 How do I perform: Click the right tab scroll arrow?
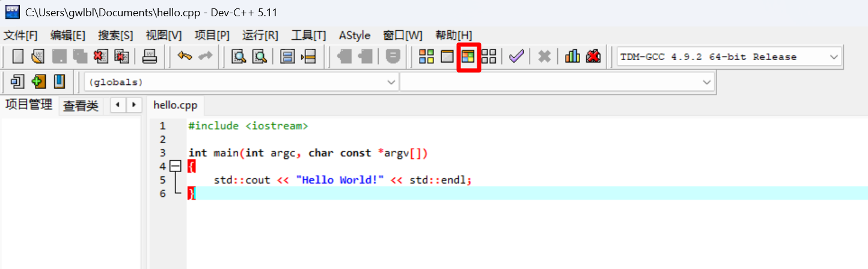[x=133, y=105]
